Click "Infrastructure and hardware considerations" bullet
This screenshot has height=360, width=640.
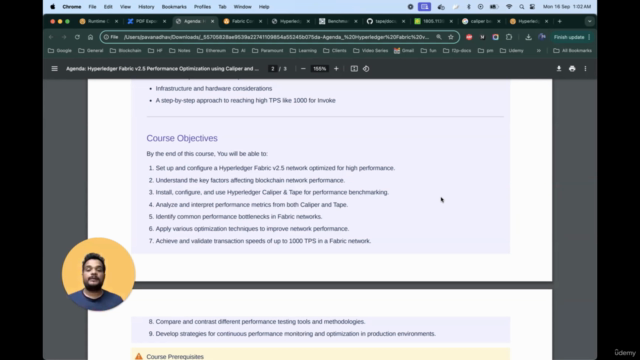[x=213, y=88]
